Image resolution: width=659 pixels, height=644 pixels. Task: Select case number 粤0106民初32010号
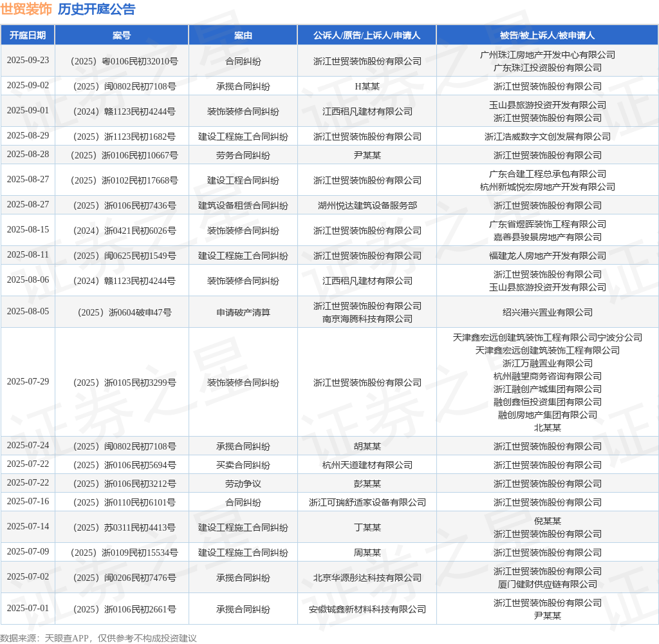pos(124,61)
